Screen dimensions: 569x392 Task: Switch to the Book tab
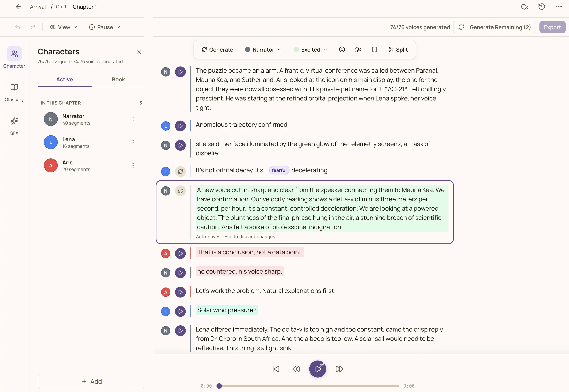coord(118,79)
